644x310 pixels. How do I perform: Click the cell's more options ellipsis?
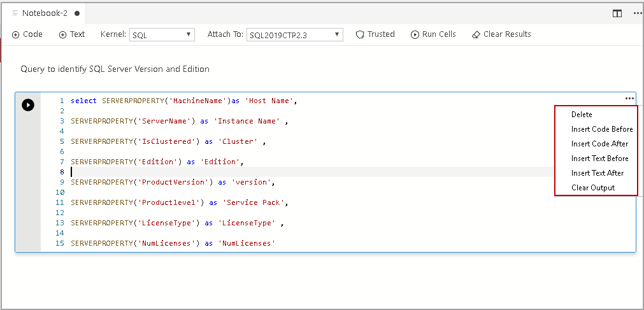[629, 98]
